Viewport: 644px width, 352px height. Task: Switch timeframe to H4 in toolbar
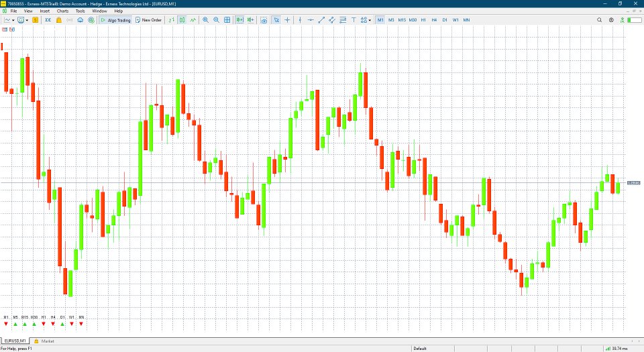tap(434, 19)
